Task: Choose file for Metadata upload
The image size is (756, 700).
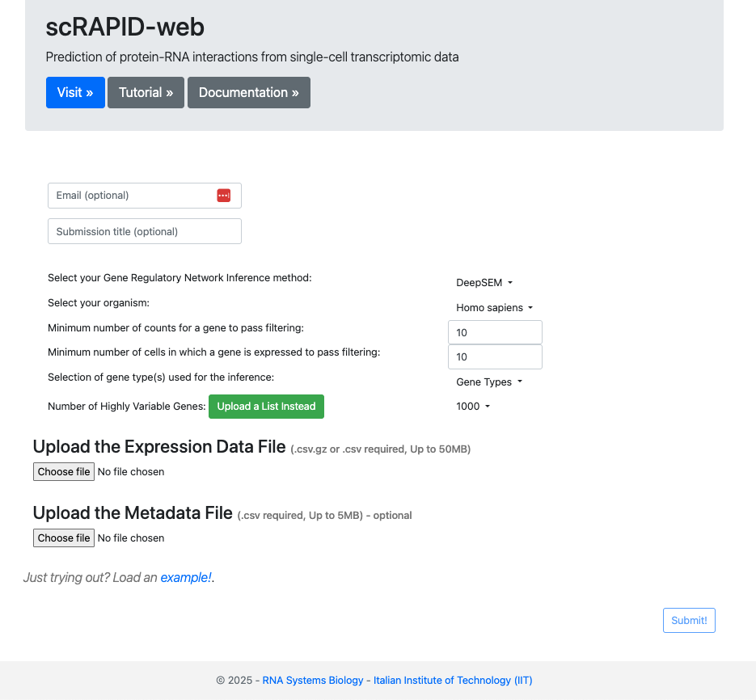Action: point(64,538)
